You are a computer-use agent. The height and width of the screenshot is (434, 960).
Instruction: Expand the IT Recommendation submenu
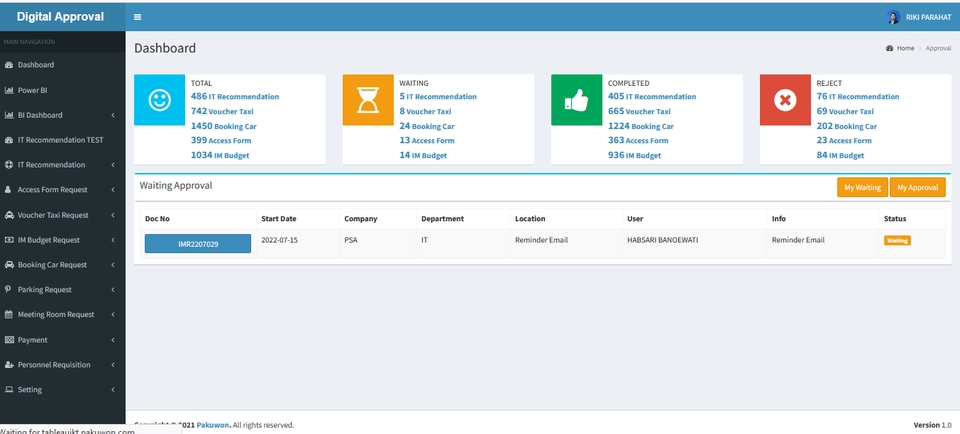pos(113,165)
